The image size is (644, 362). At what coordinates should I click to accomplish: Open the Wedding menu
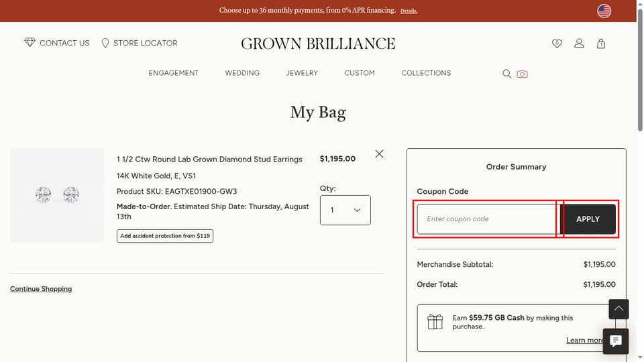[x=242, y=73]
